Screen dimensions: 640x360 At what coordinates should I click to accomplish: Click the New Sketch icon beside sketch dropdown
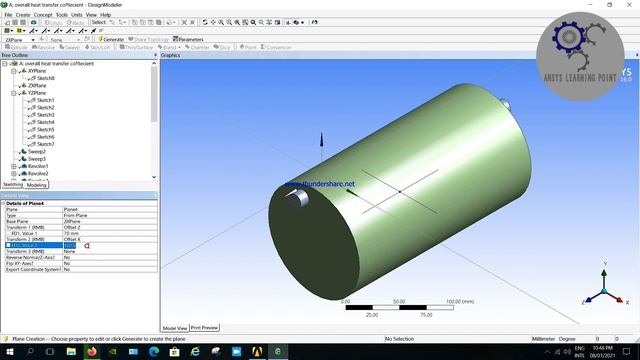(x=87, y=40)
